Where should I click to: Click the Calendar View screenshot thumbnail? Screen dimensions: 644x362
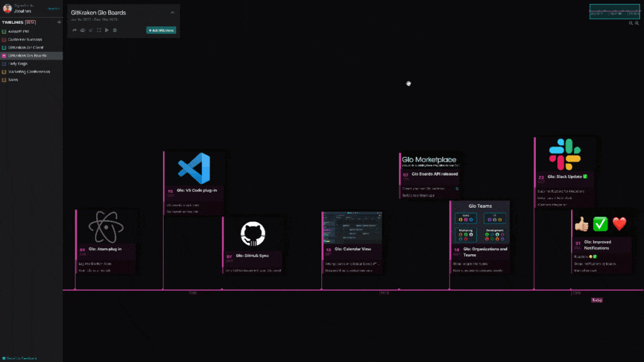(352, 228)
